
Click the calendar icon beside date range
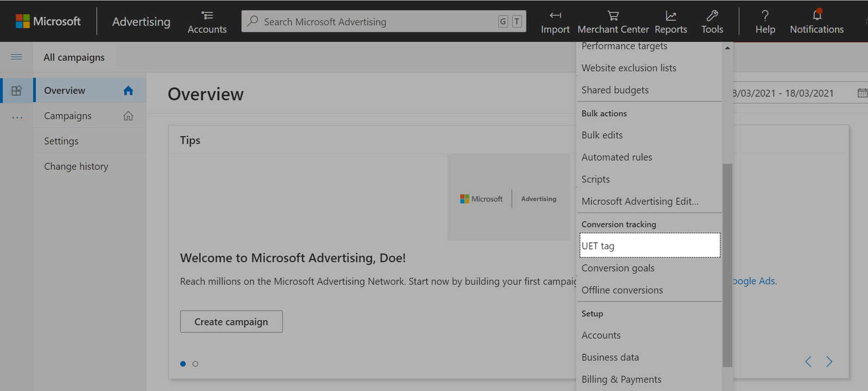(861, 93)
